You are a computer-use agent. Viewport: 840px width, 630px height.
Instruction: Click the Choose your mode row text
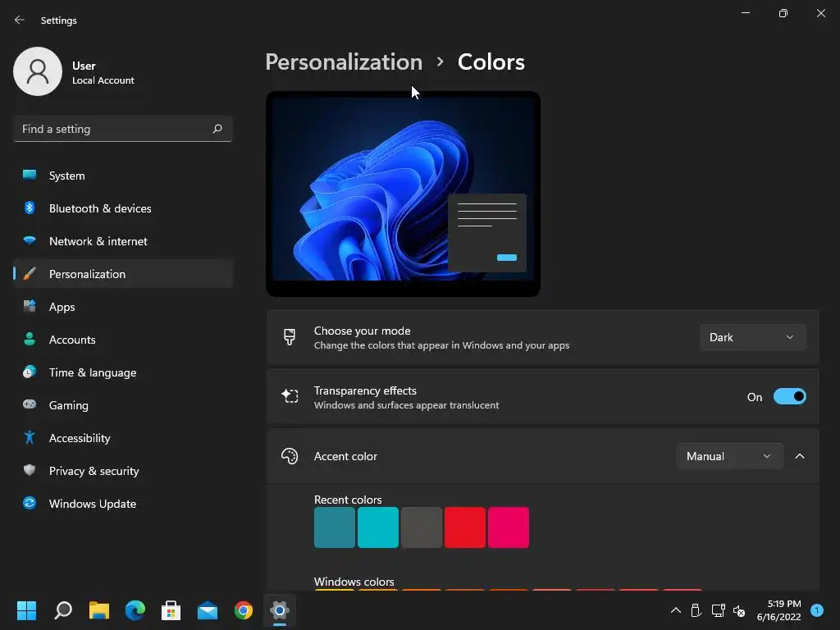[x=441, y=337]
